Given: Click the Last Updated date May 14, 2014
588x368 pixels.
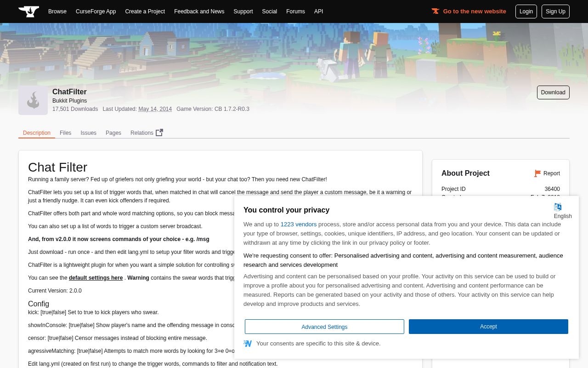Looking at the screenshot, I should [155, 109].
